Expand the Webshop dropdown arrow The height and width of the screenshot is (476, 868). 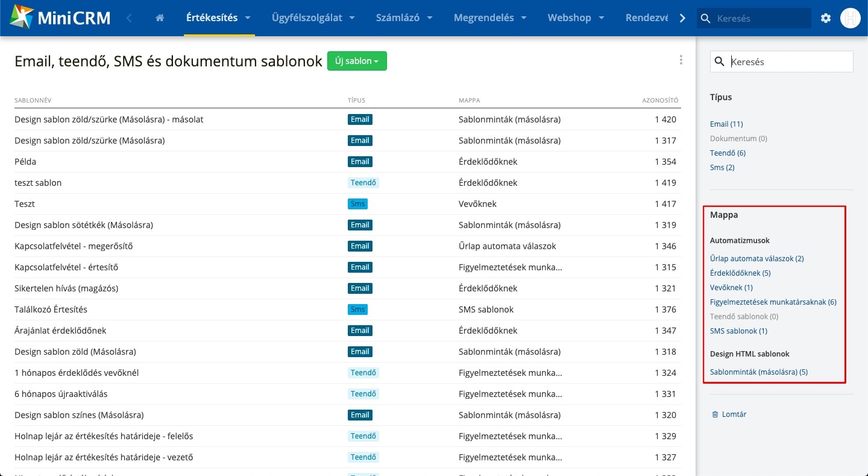click(x=602, y=18)
